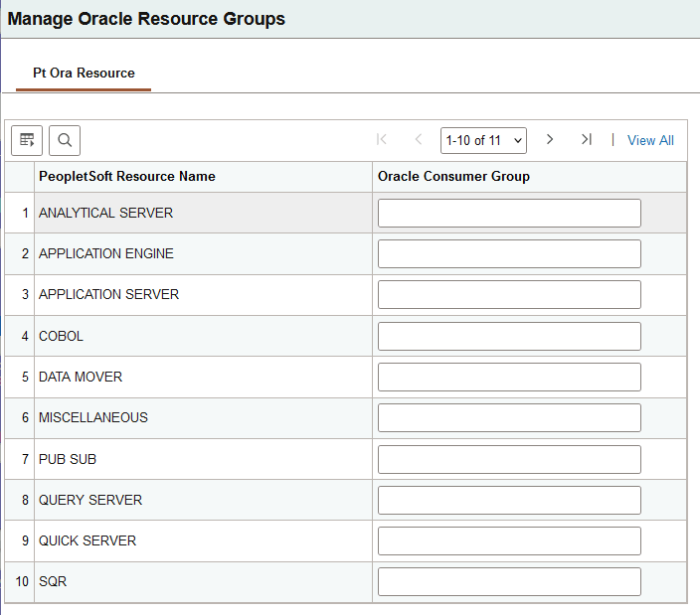
Task: Click the grid Find search icon
Action: coord(65,140)
